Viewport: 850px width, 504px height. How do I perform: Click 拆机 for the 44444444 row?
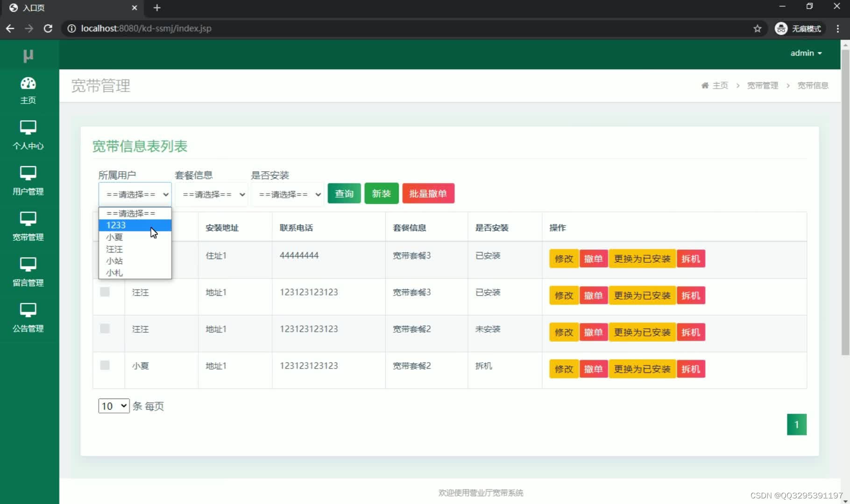point(691,259)
